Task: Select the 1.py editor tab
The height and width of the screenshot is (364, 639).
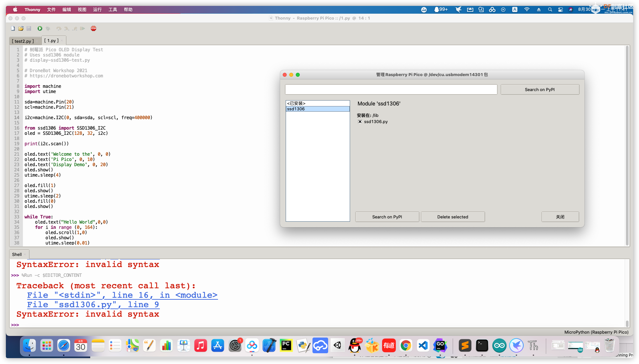Action: (51, 40)
